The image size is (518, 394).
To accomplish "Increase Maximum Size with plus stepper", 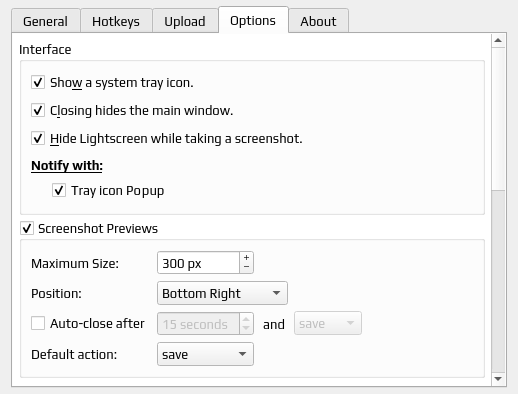I will pyautogui.click(x=246, y=258).
